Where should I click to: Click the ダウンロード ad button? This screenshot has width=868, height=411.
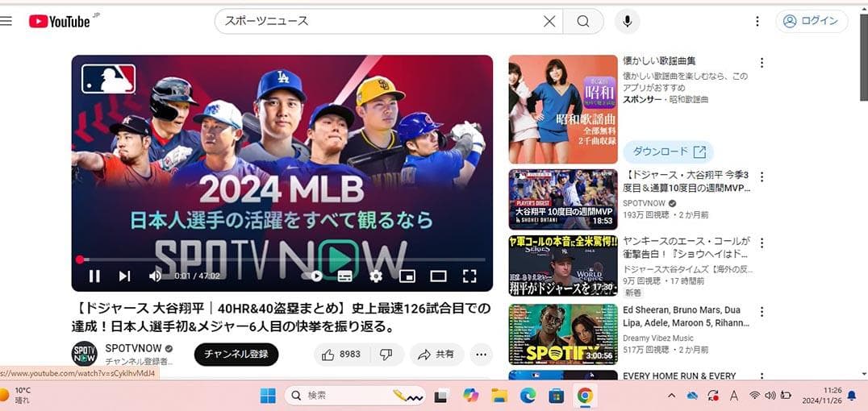pyautogui.click(x=668, y=152)
